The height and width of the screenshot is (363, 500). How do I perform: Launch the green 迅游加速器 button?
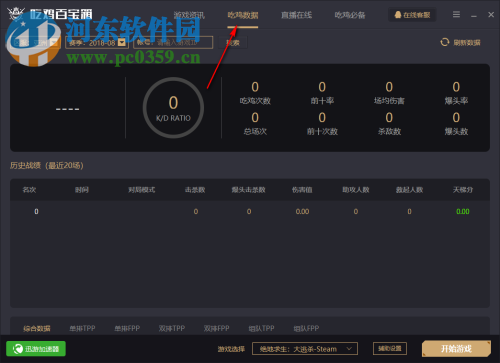36,349
